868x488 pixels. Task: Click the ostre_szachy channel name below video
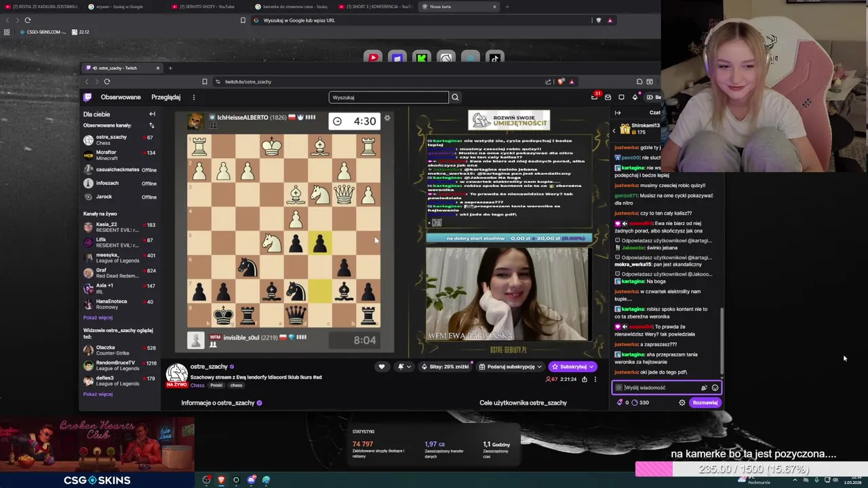(209, 367)
